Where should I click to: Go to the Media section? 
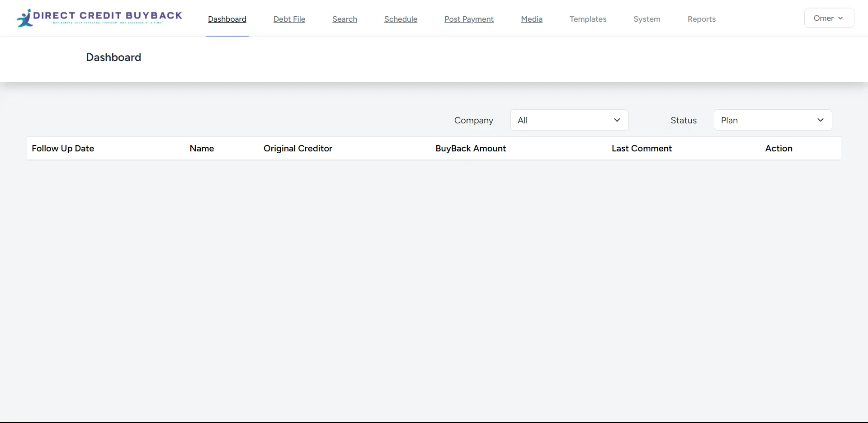532,19
